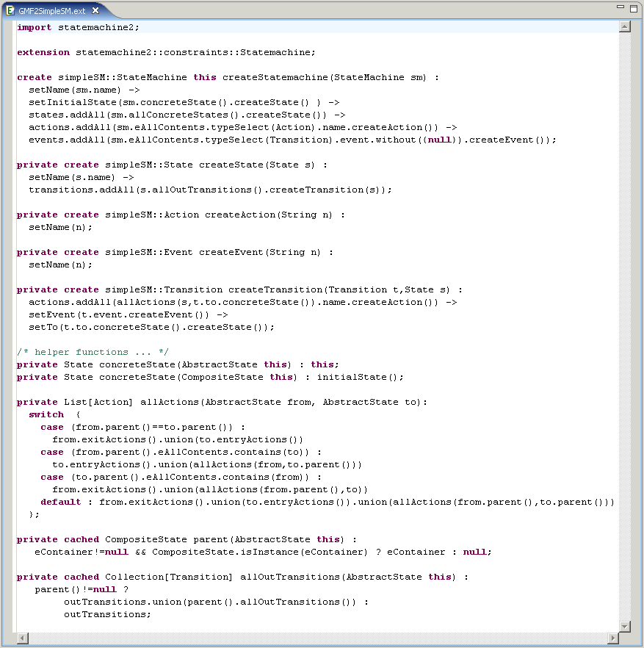644x648 pixels.
Task: Click 'states.addAll' line
Action: pyautogui.click(x=187, y=115)
